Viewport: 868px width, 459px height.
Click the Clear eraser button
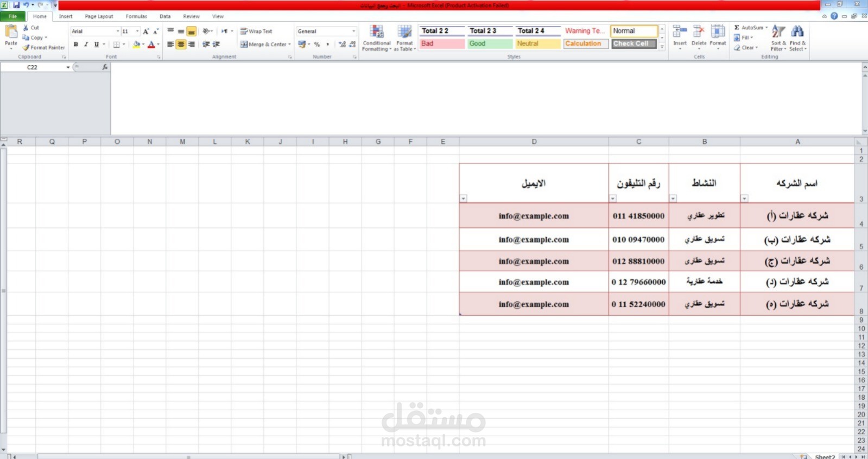pos(746,48)
